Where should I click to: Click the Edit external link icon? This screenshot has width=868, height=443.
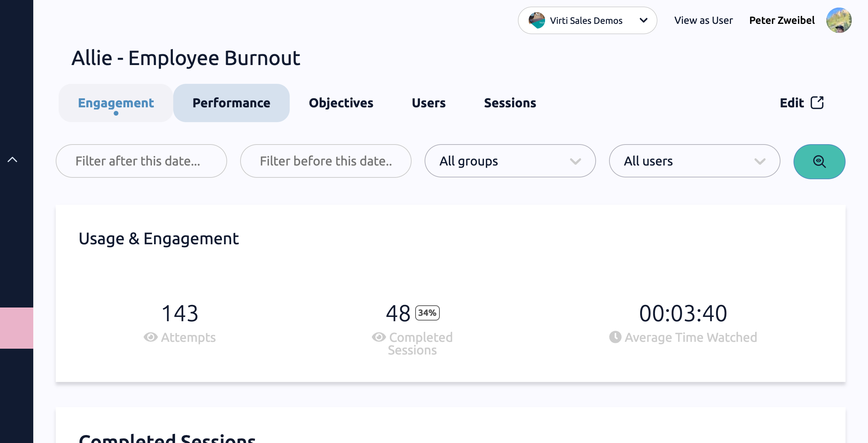[817, 103]
